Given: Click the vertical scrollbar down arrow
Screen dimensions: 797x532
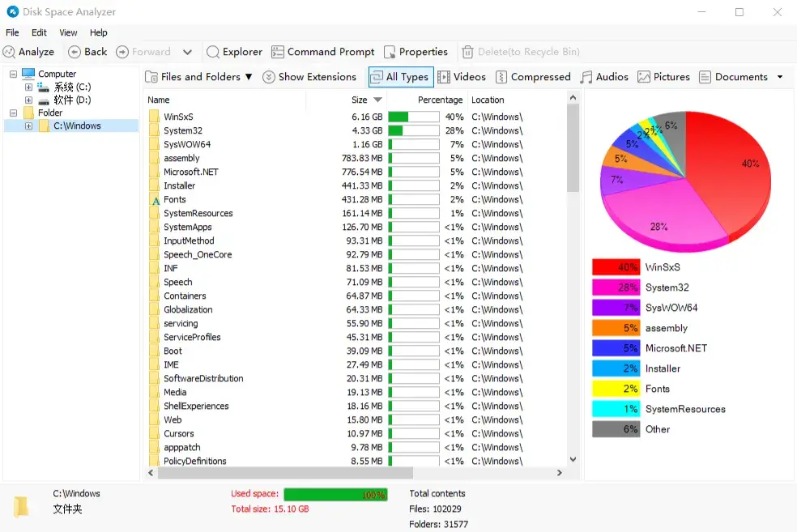Looking at the screenshot, I should tap(573, 459).
